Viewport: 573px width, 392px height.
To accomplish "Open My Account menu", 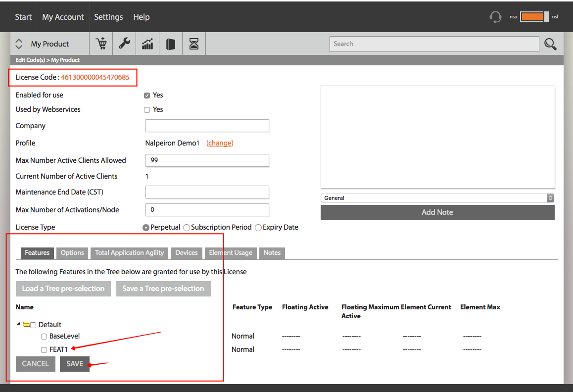I will 63,17.
